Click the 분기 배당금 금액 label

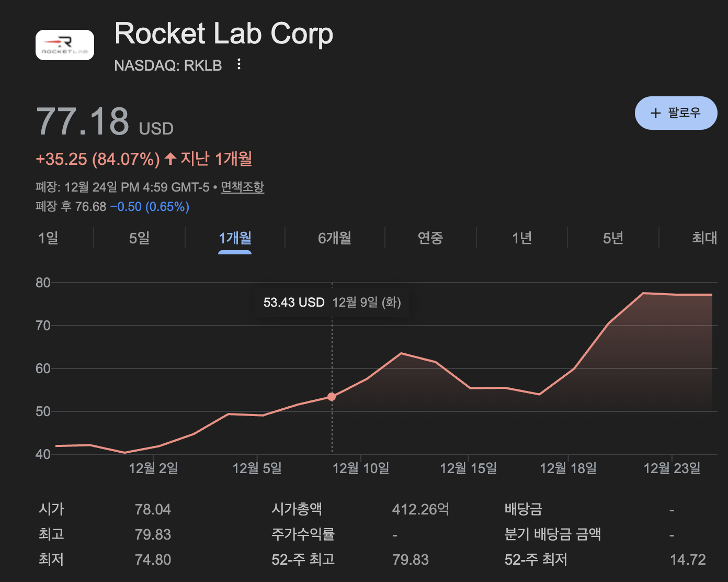pos(553,534)
